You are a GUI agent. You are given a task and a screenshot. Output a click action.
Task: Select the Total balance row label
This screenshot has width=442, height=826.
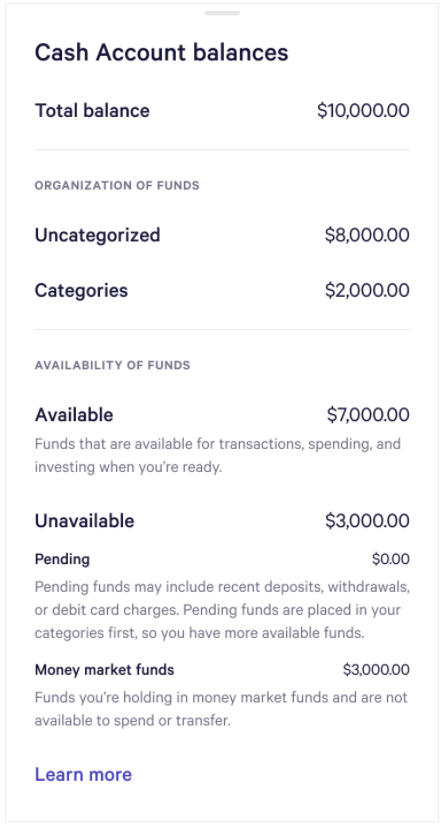(92, 111)
